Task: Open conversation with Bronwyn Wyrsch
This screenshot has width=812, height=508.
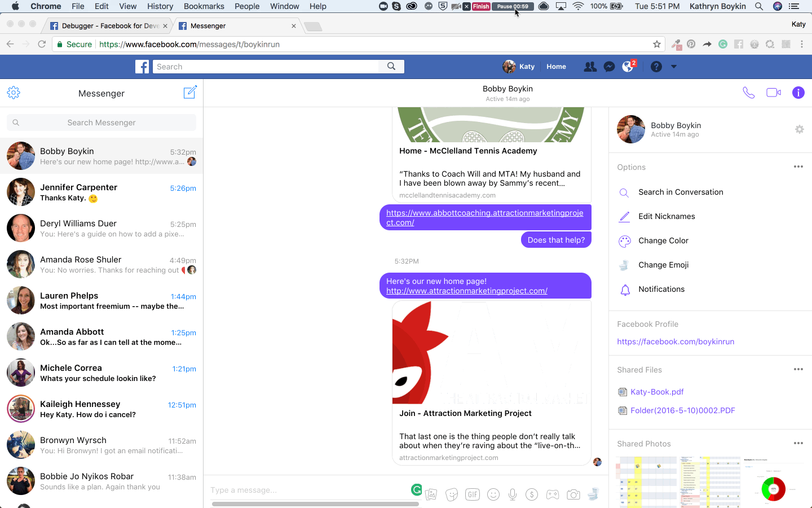Action: 101,445
